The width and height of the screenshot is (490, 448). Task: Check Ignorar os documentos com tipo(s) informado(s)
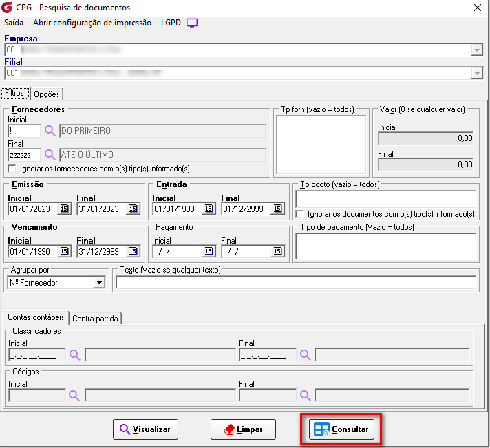(299, 214)
